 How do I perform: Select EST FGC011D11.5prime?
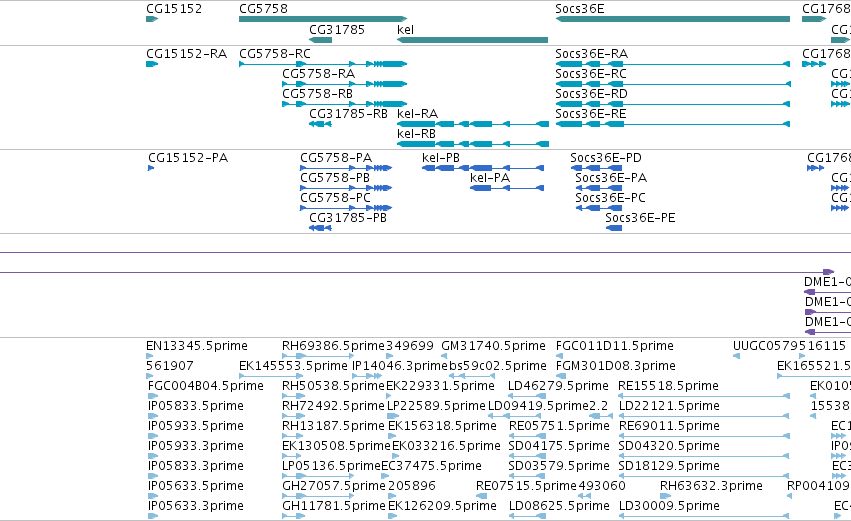click(x=614, y=346)
